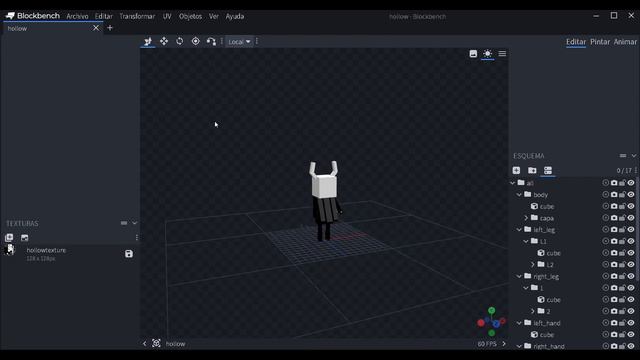
Task: Open the Ver menu
Action: tap(213, 16)
